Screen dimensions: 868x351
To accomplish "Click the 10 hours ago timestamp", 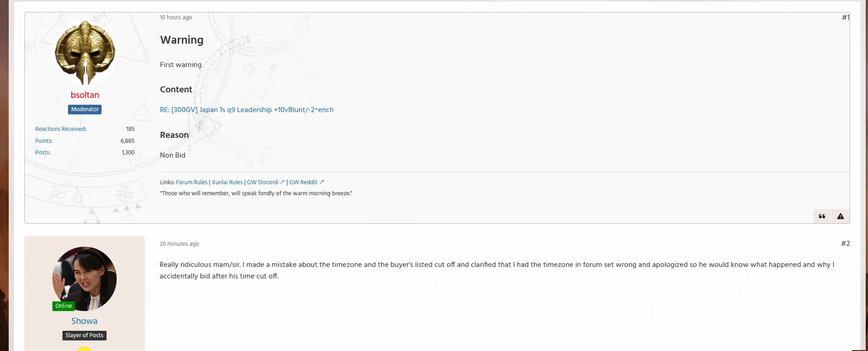I will click(x=176, y=17).
